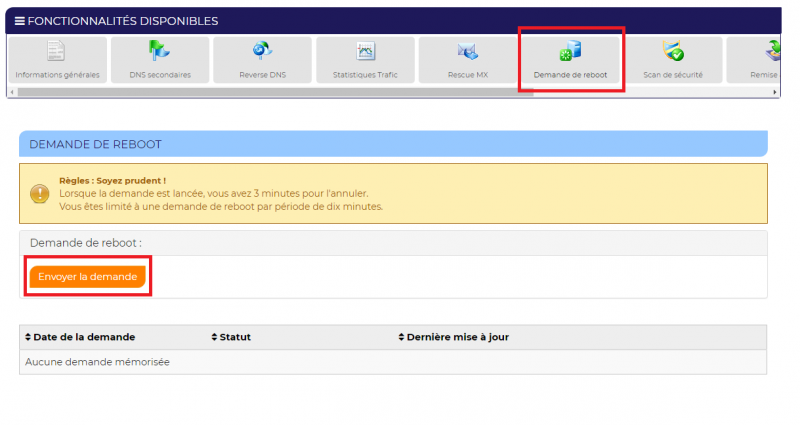800x425 pixels.
Task: Open the Rescue MX envelope icon
Action: pyautogui.click(x=468, y=51)
